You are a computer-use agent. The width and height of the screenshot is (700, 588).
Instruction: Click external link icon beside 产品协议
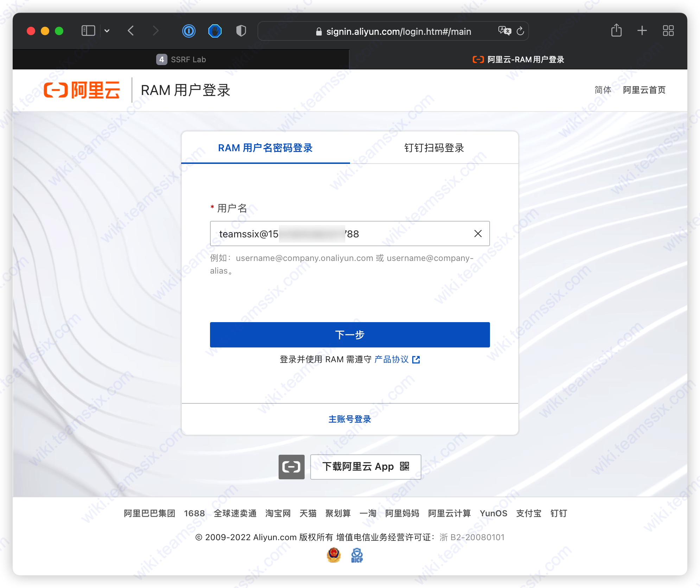(x=416, y=359)
